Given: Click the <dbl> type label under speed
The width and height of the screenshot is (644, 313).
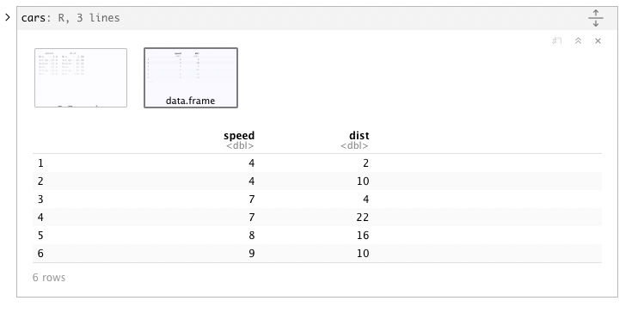Looking at the screenshot, I should [x=240, y=146].
